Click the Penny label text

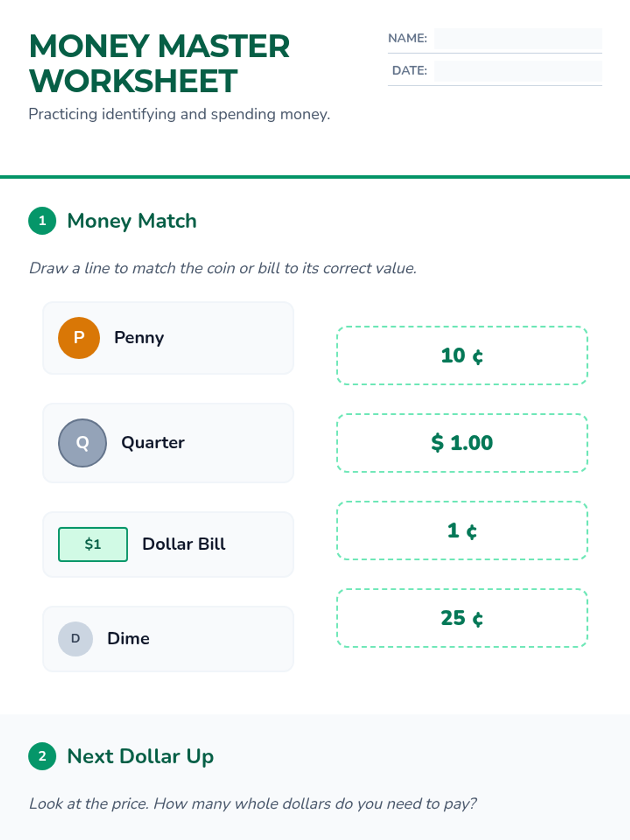click(139, 338)
